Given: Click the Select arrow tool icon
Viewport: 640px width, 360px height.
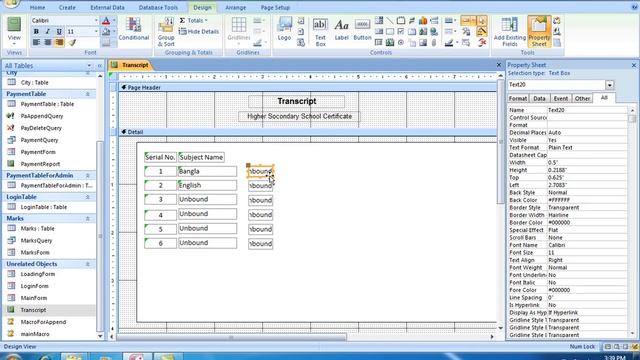Looking at the screenshot, I should (482, 20).
